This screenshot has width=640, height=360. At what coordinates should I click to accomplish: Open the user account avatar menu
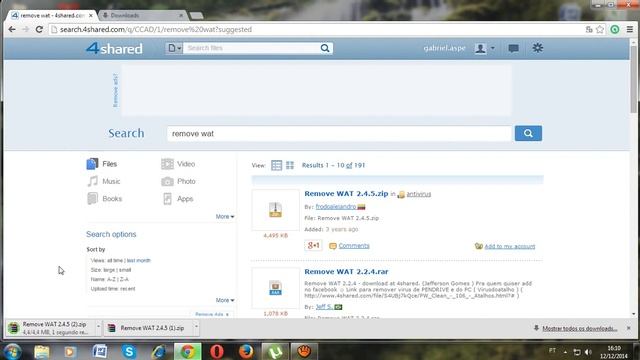(484, 49)
